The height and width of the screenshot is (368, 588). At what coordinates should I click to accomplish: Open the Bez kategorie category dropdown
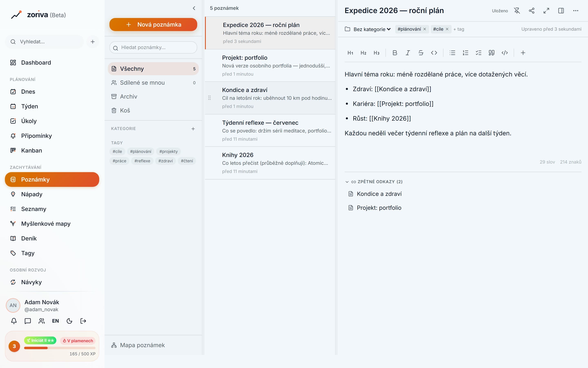pyautogui.click(x=372, y=29)
